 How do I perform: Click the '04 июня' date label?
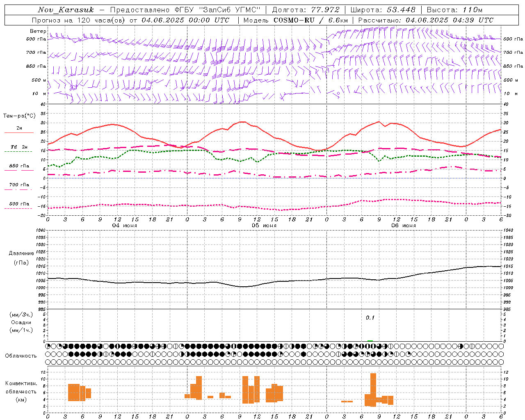pos(125,226)
